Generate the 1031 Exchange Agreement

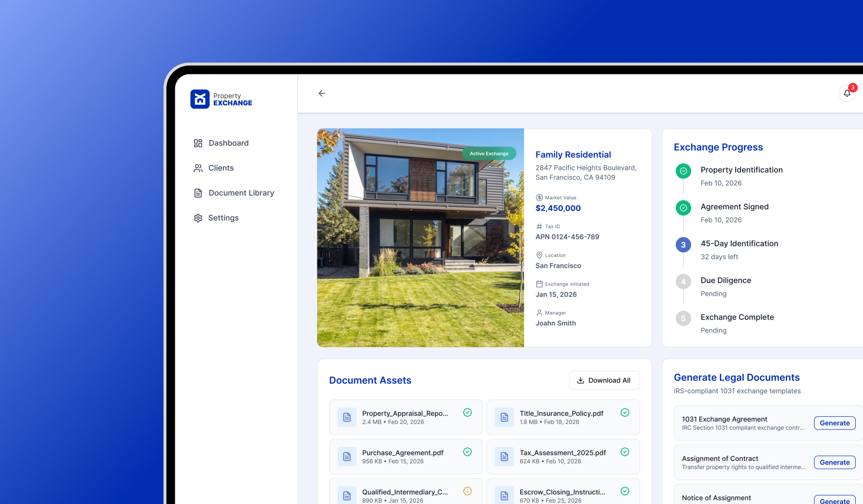835,423
